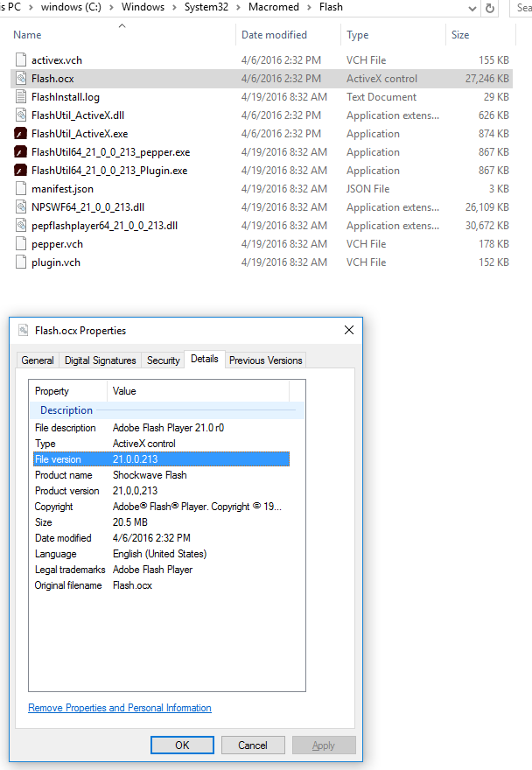This screenshot has width=532, height=770.
Task: Click the Description group header
Action: (x=167, y=410)
